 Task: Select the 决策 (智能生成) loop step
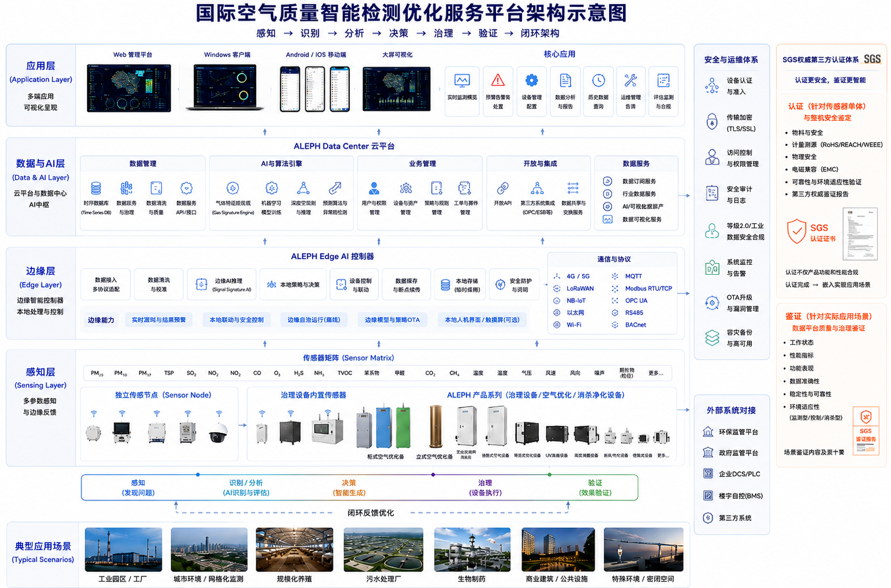coord(349,488)
